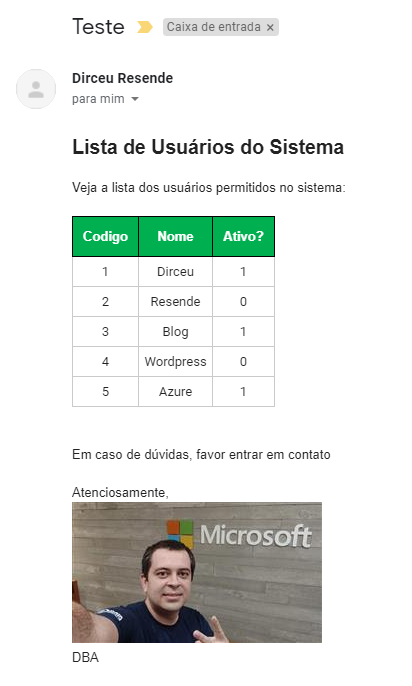The height and width of the screenshot is (686, 412).
Task: Click the Lista de Usuários do Sistema heading
Action: (x=208, y=147)
